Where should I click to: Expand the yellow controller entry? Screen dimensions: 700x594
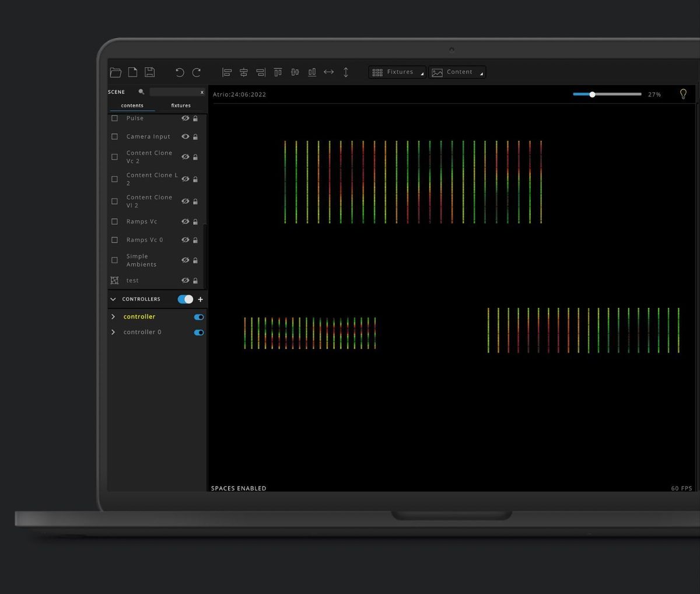tap(113, 317)
